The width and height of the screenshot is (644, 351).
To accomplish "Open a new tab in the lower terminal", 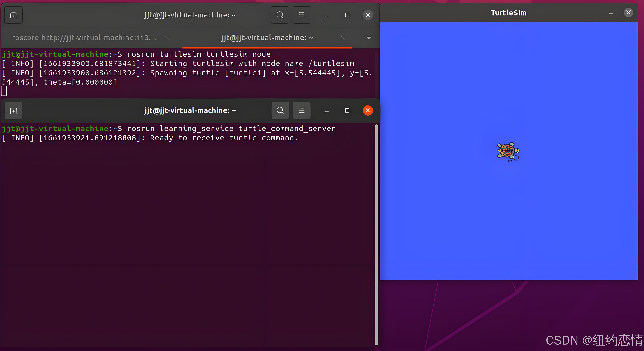I will pyautogui.click(x=14, y=111).
